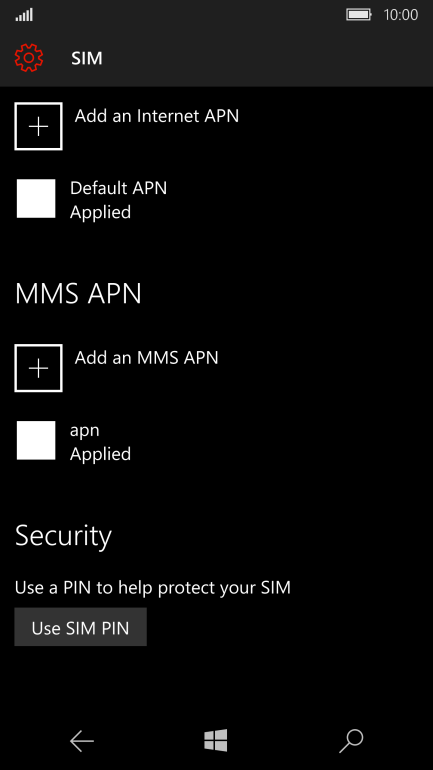Tap the SIM page title
The image size is (433, 770).
click(87, 58)
